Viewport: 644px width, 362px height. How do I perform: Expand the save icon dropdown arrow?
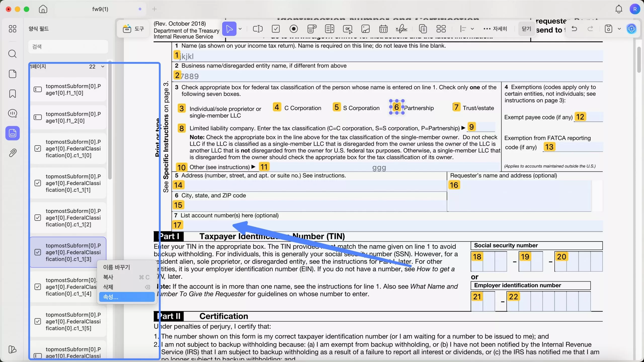pyautogui.click(x=619, y=29)
